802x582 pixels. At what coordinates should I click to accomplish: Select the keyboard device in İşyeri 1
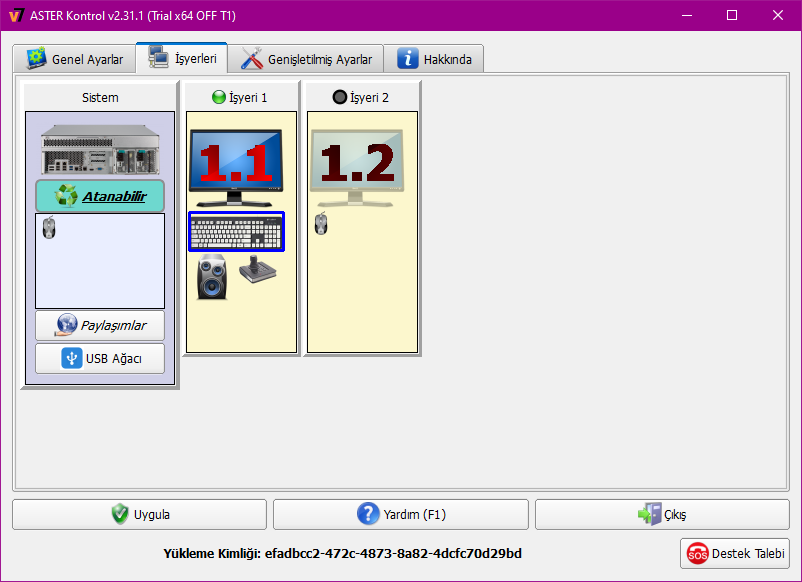pos(236,232)
